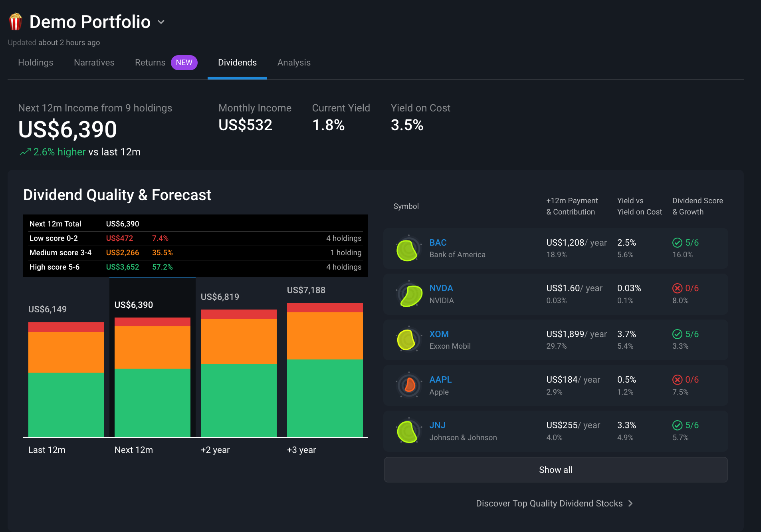Open the BAC ticker link

pos(438,242)
